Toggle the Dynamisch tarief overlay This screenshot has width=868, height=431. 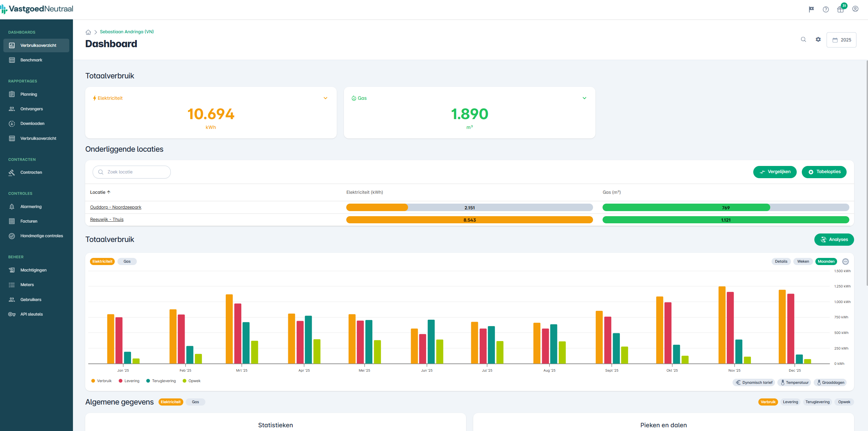coord(754,382)
